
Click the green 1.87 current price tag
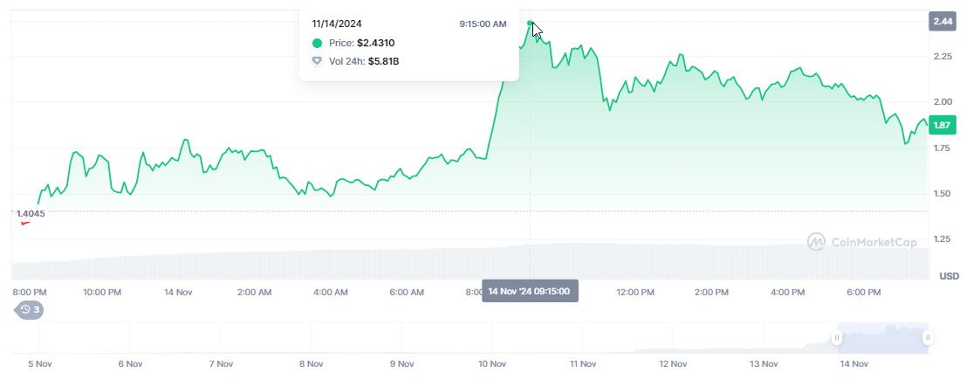point(942,126)
